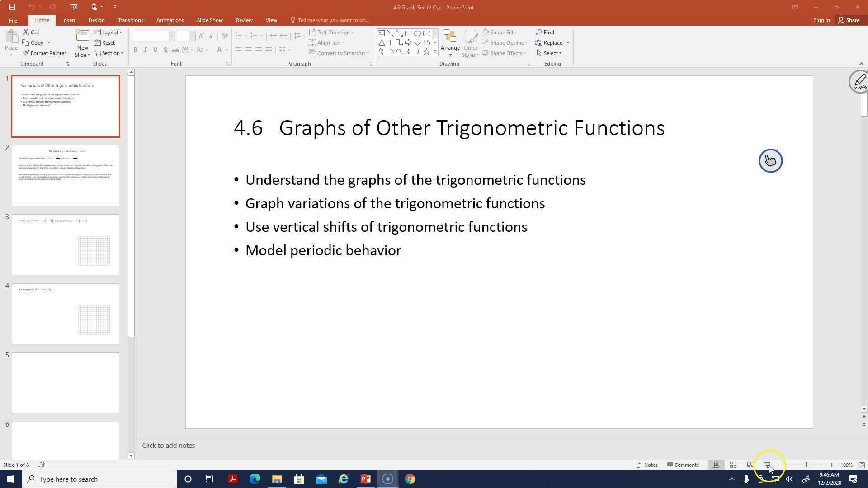This screenshot has width=868, height=488.
Task: Expand the Layout dropdown
Action: pos(108,32)
